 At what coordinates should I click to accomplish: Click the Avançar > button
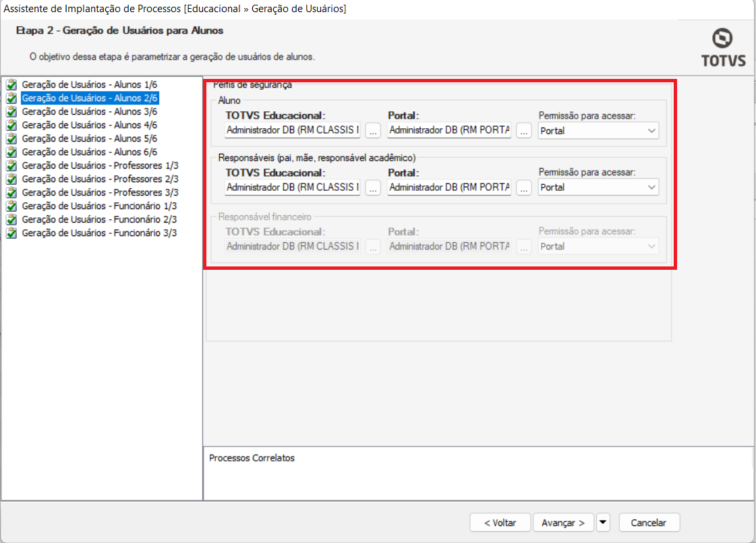click(x=563, y=522)
